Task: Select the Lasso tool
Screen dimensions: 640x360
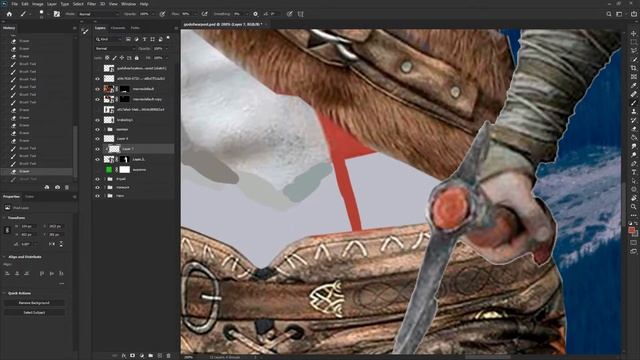Action: 633,51
